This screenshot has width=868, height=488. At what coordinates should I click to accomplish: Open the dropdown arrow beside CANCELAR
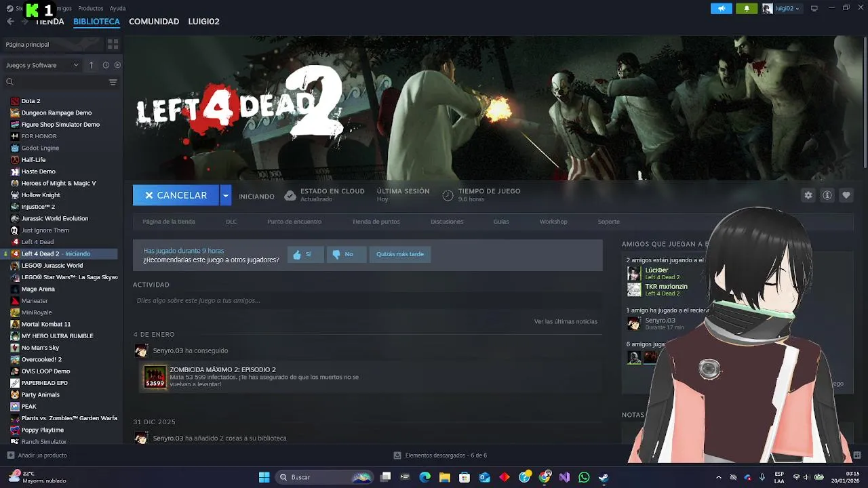tap(226, 195)
